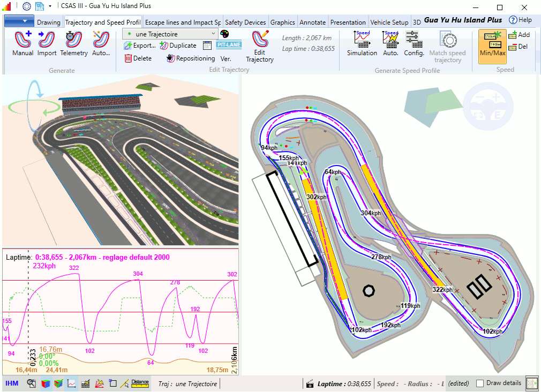Click the 'Traj : une Trajectoire' status text

[187, 384]
